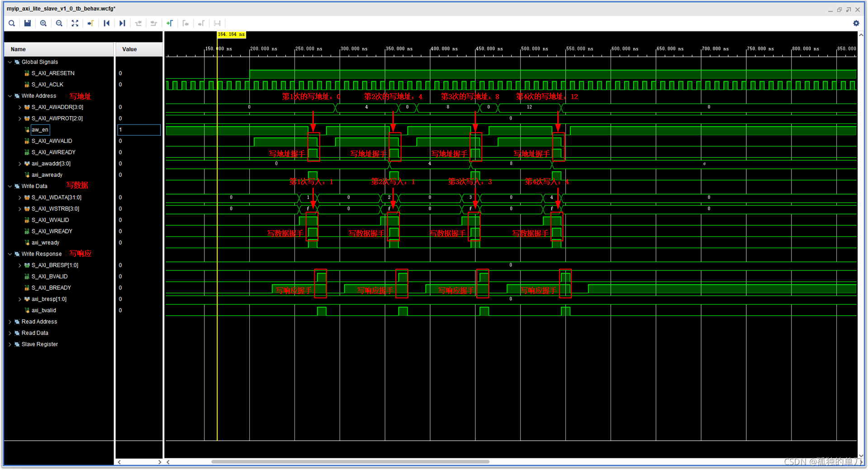This screenshot has height=470, width=868.
Task: Select the Slave Register group label
Action: (40, 344)
